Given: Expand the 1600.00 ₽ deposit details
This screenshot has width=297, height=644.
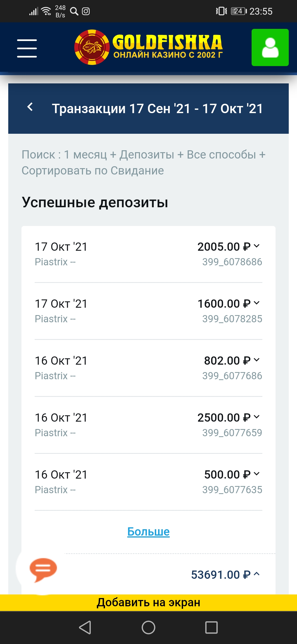Looking at the screenshot, I should [256, 303].
